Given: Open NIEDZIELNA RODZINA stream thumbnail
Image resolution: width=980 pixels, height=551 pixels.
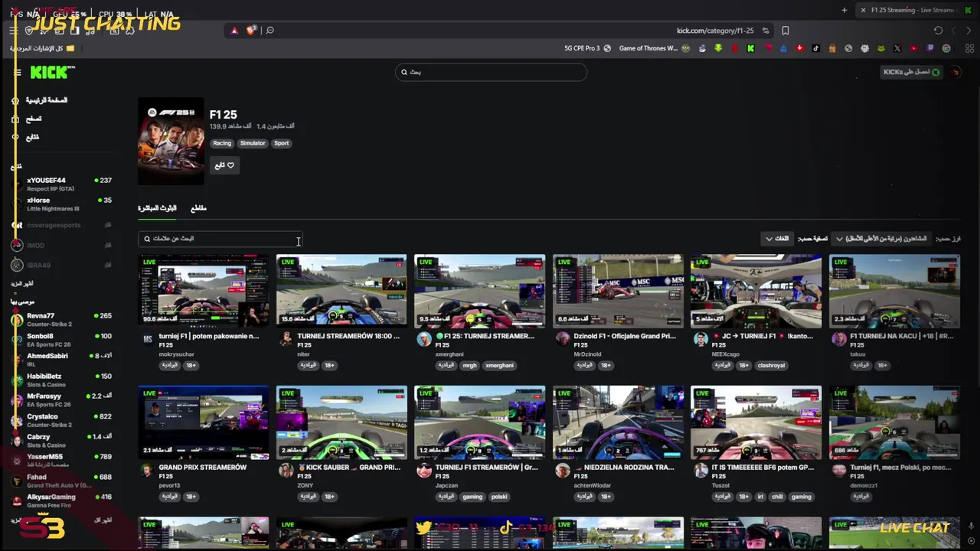Looking at the screenshot, I should pos(619,423).
